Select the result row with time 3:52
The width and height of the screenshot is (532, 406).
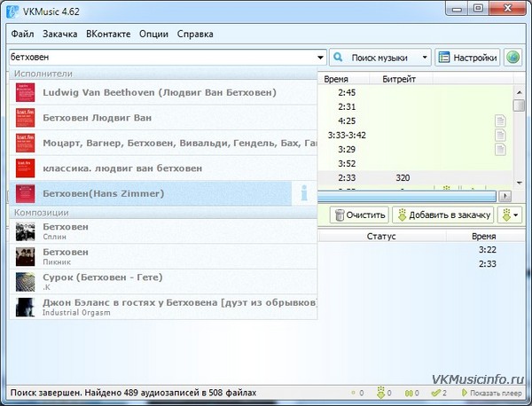click(415, 163)
